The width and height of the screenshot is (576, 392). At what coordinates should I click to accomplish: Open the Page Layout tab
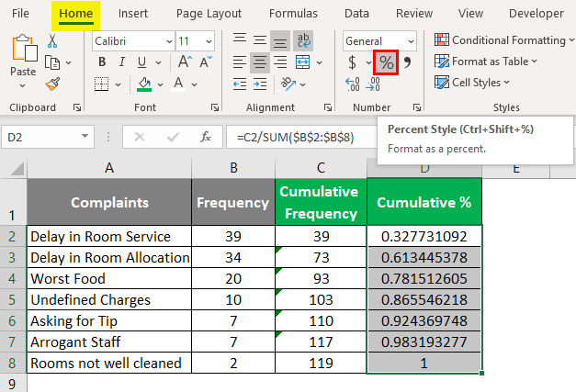209,14
